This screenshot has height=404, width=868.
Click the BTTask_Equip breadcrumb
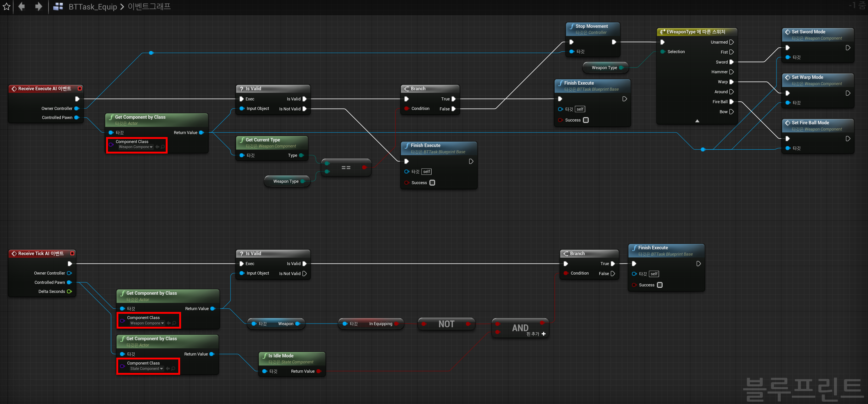tap(93, 7)
